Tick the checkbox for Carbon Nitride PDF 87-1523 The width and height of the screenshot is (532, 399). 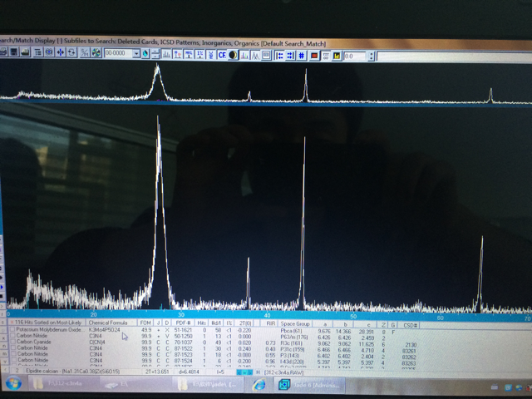(x=13, y=354)
